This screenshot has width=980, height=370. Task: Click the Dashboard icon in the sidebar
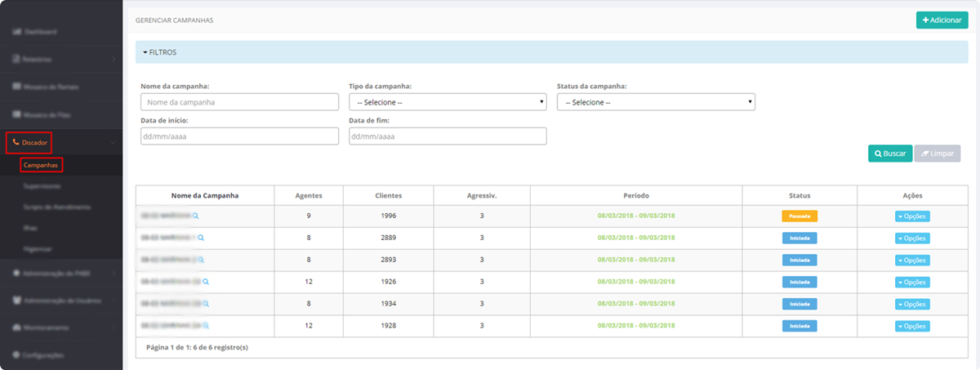tap(16, 32)
